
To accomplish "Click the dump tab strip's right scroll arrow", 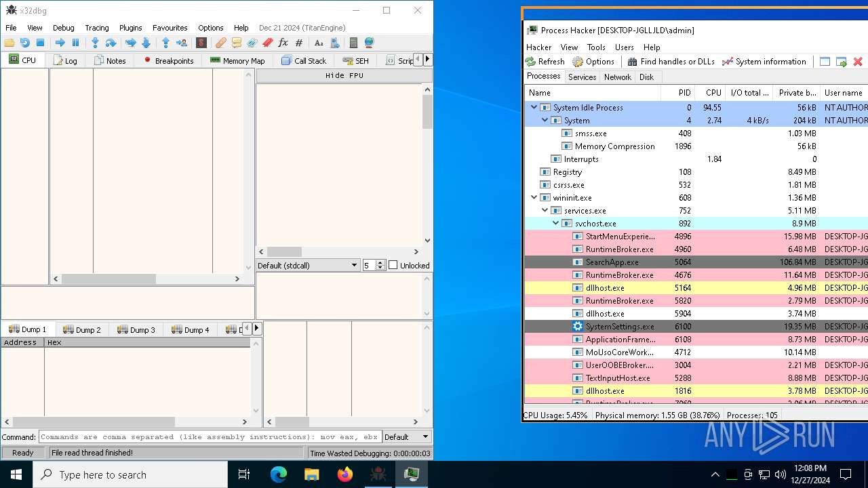I will tap(256, 328).
